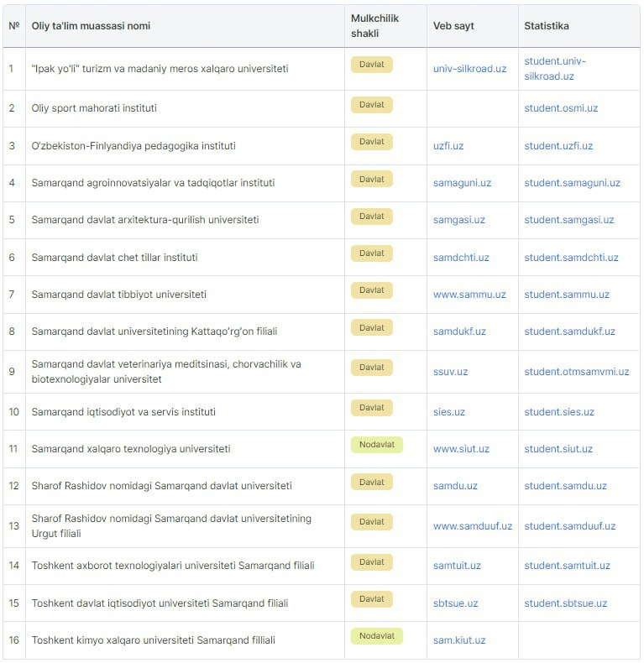Select 'Toshkent axborot texnologiyalari universiteti Samarqand filiali'
This screenshot has height=663, width=644.
pyautogui.click(x=173, y=566)
